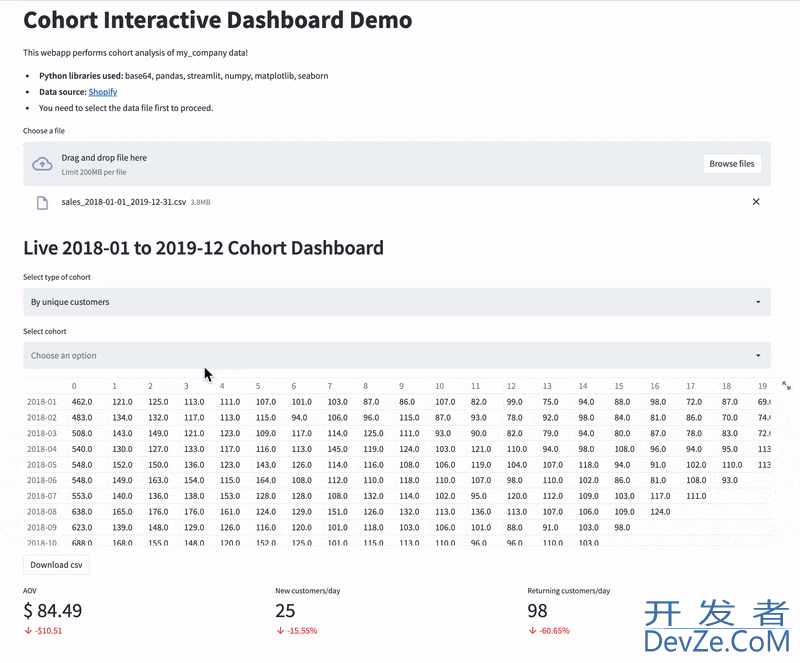Click the arrow of By unique customers dropdown
The image size is (800, 663).
coord(758,302)
